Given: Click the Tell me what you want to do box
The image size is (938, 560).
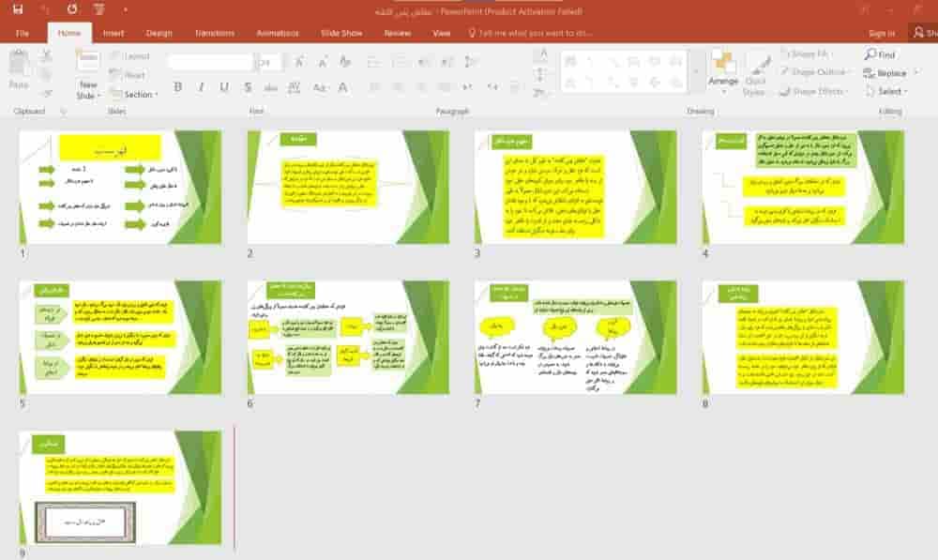Looking at the screenshot, I should click(x=531, y=33).
